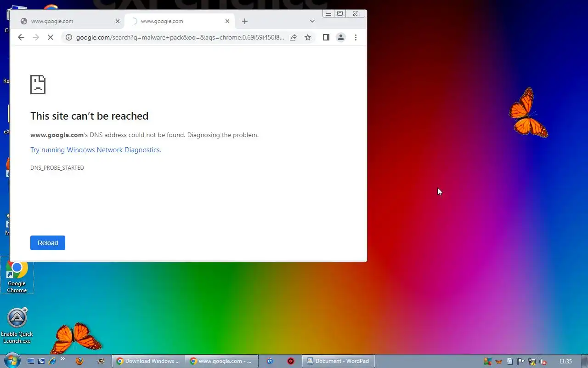The width and height of the screenshot is (588, 368).
Task: Click the 11:35 taskbar clock
Action: [565, 362]
